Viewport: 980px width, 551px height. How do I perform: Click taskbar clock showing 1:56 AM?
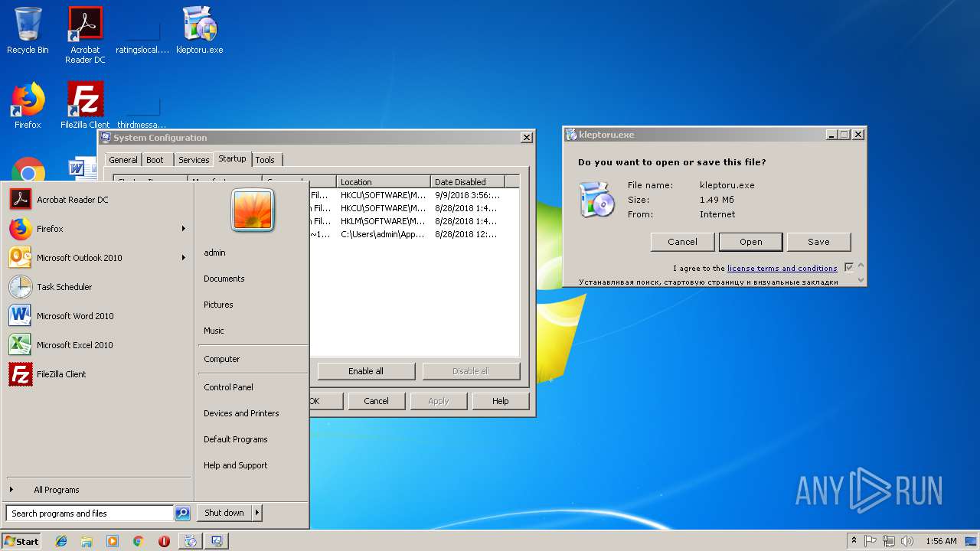pyautogui.click(x=941, y=541)
